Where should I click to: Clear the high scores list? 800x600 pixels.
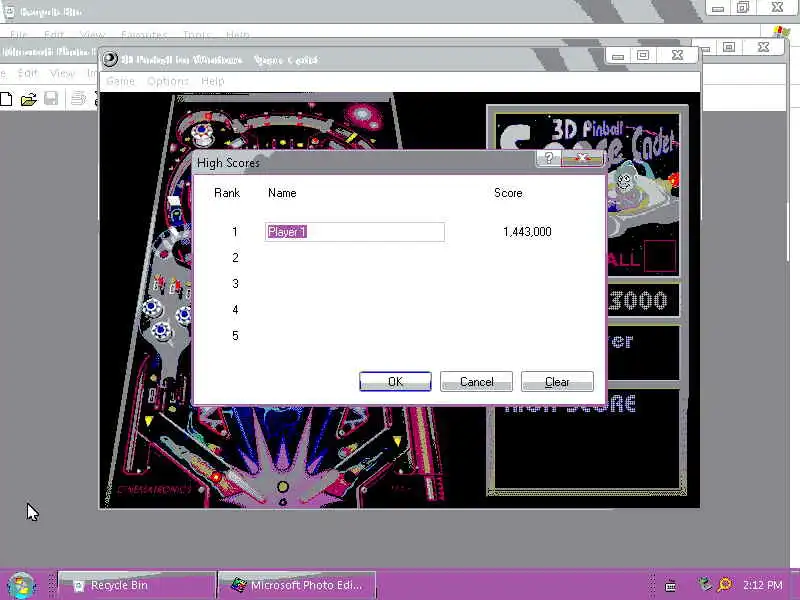tap(557, 382)
